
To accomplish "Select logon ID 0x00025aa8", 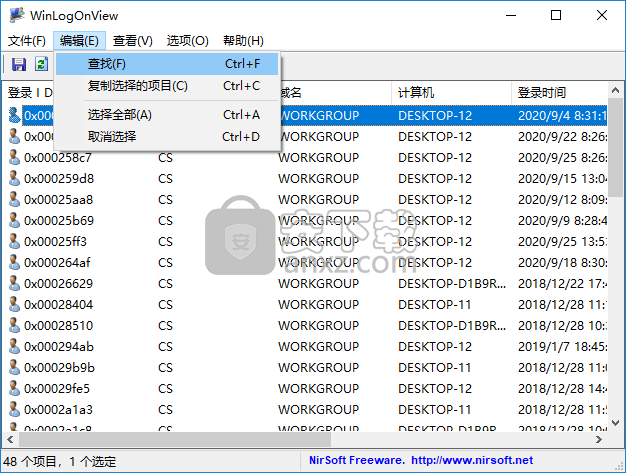I will pos(58,200).
